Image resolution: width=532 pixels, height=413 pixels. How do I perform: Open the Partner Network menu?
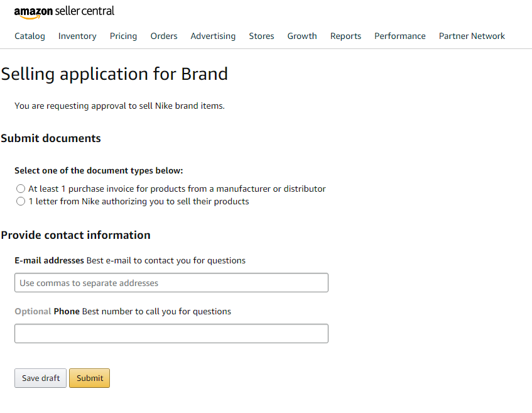pyautogui.click(x=472, y=36)
